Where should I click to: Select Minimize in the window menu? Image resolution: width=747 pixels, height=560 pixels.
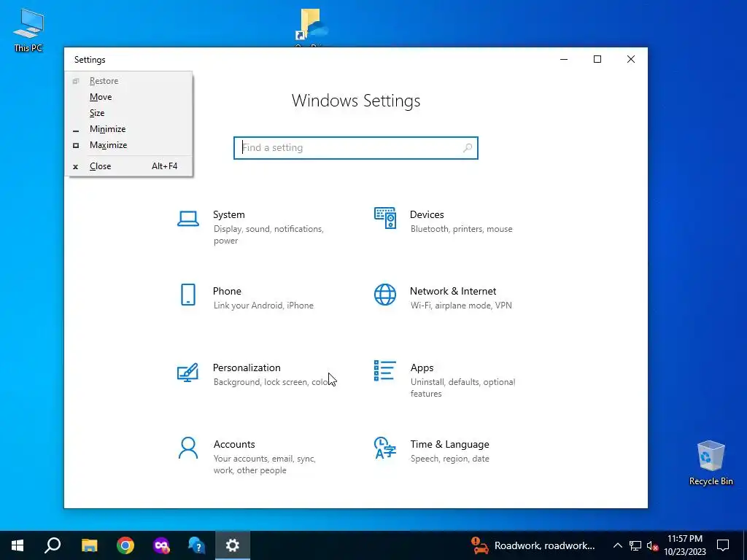(128, 129)
